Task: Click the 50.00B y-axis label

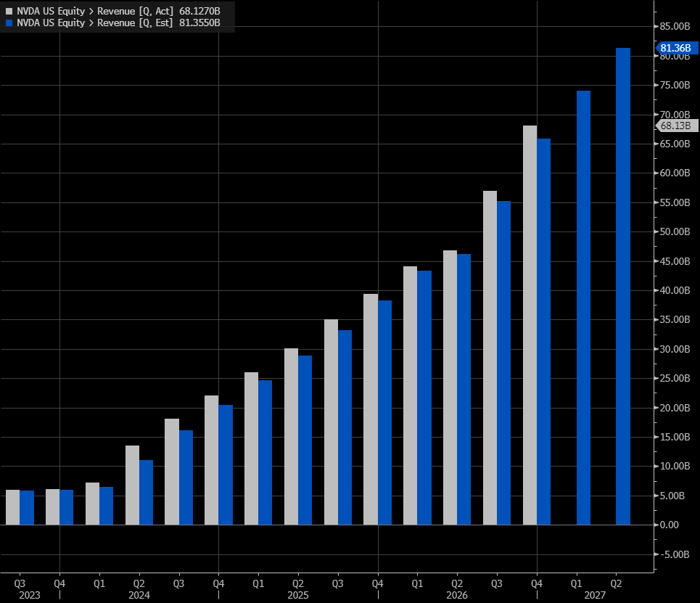Action: point(675,231)
